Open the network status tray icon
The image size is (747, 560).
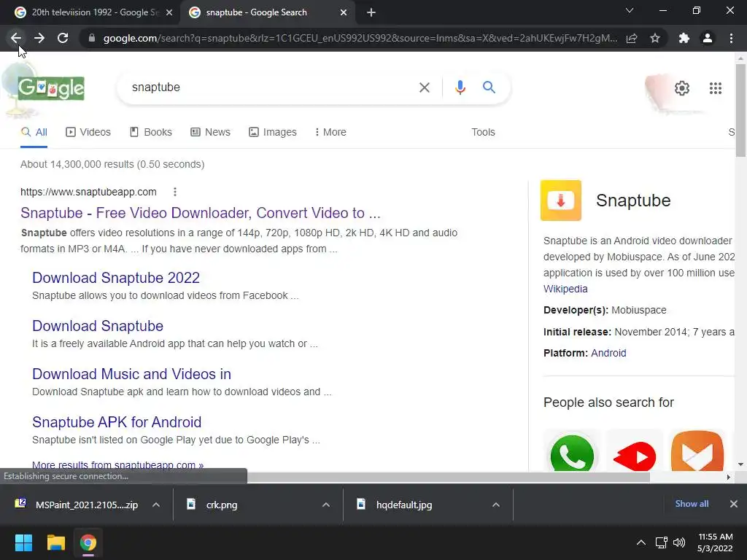(661, 542)
